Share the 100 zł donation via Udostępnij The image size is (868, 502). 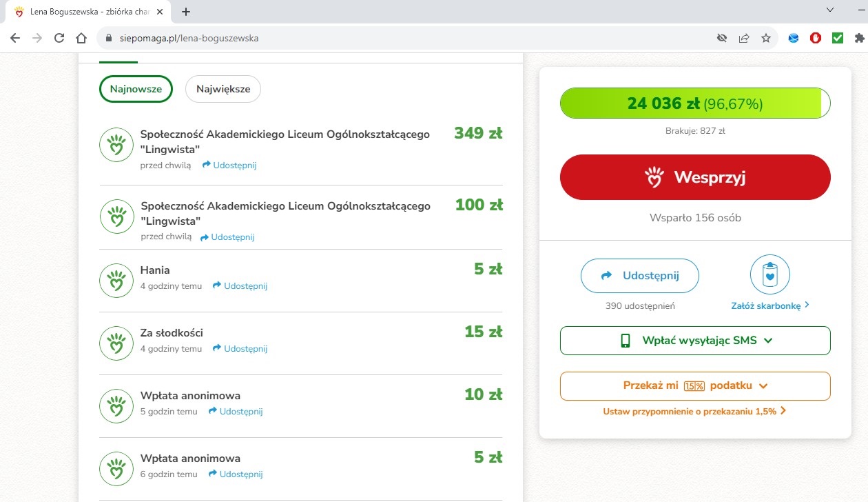pyautogui.click(x=227, y=237)
